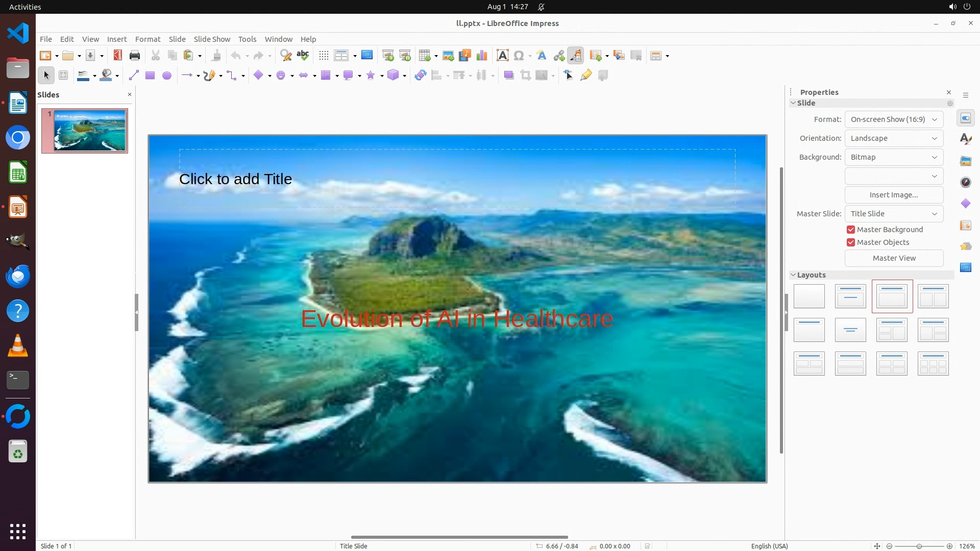The height and width of the screenshot is (551, 980).
Task: Uncheck the Master Objects checkbox
Action: click(851, 242)
